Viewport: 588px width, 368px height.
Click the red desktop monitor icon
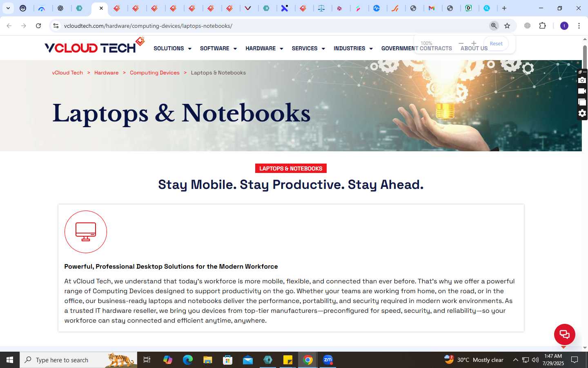point(86,232)
